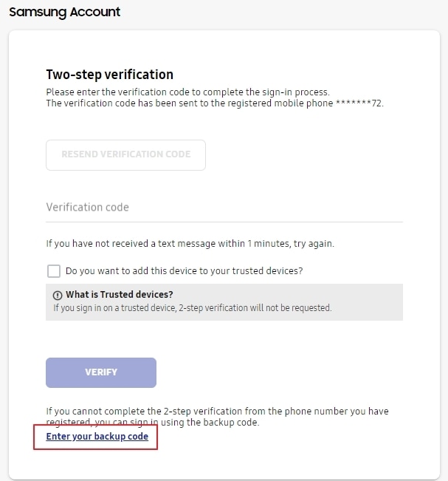Image resolution: width=448 pixels, height=481 pixels.
Task: Click the What is Trusted devices? heading
Action: point(120,295)
